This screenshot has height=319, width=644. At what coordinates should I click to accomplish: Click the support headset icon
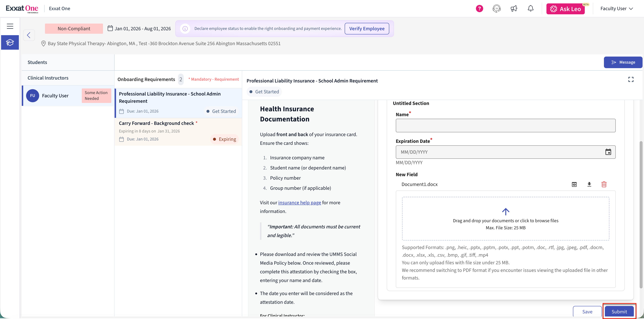pyautogui.click(x=496, y=9)
